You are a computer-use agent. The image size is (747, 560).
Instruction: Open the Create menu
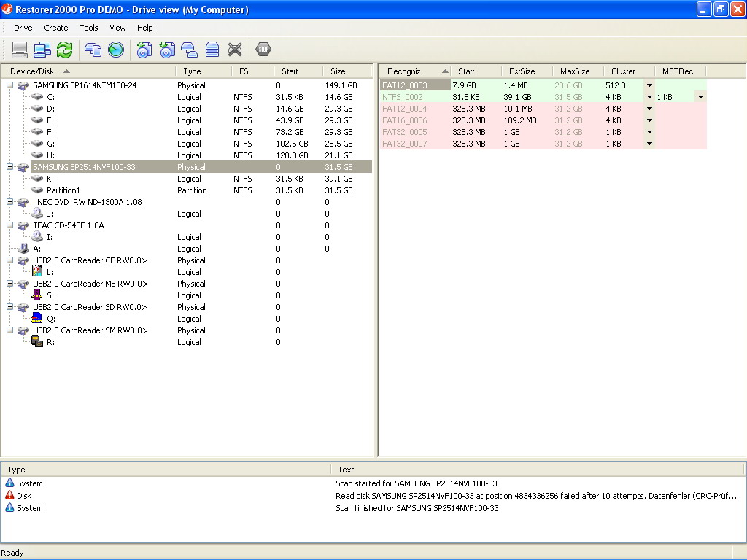click(55, 28)
